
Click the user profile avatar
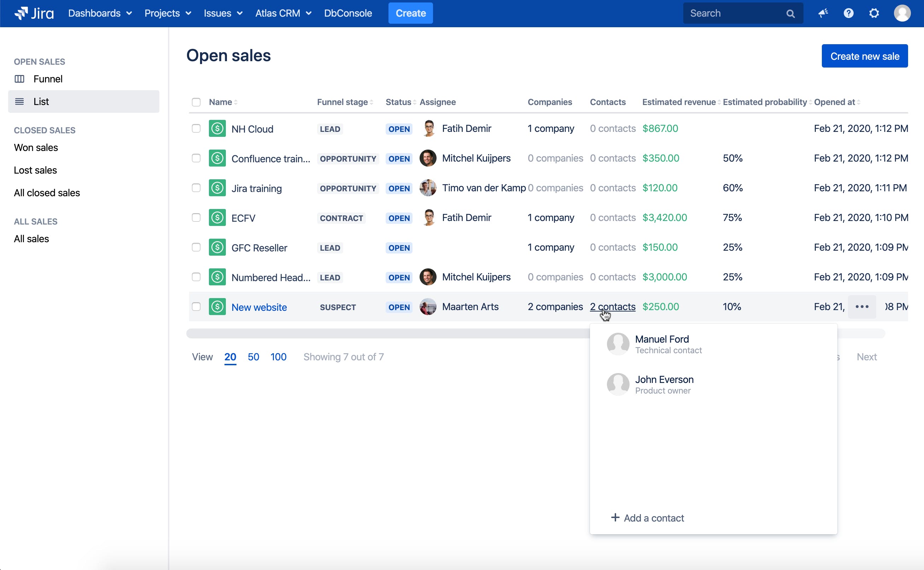pyautogui.click(x=902, y=13)
